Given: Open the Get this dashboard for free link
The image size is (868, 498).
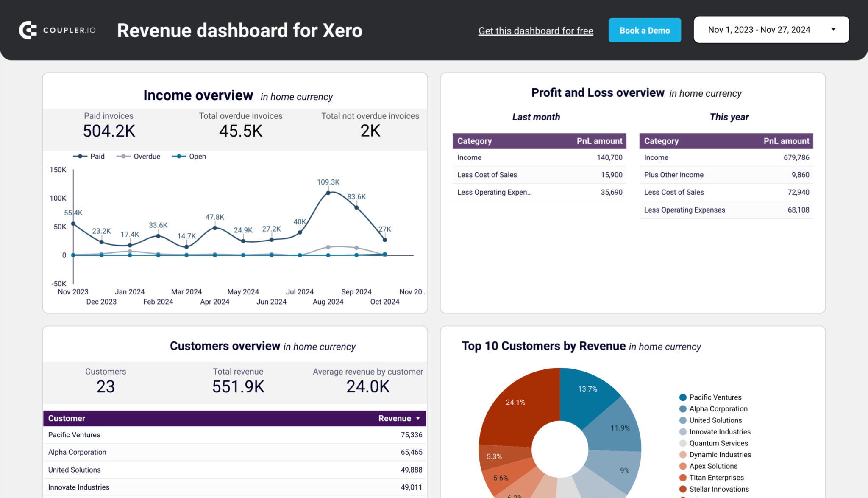Looking at the screenshot, I should (536, 31).
